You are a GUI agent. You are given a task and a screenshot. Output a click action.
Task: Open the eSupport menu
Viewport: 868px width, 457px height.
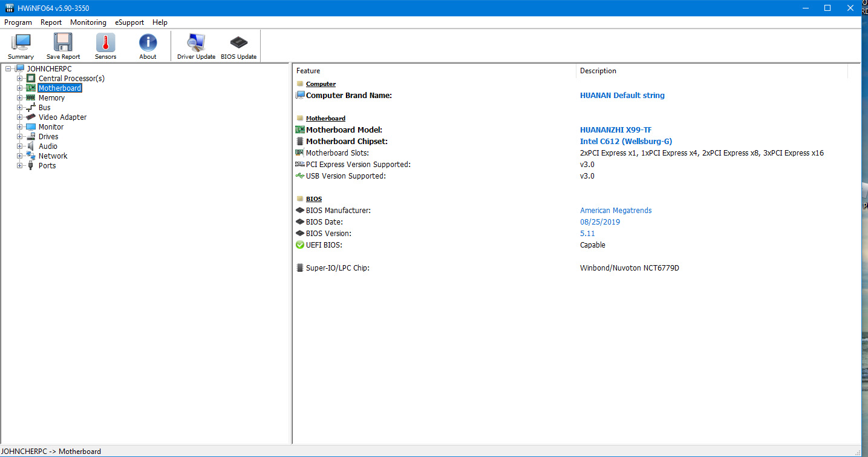tap(129, 22)
